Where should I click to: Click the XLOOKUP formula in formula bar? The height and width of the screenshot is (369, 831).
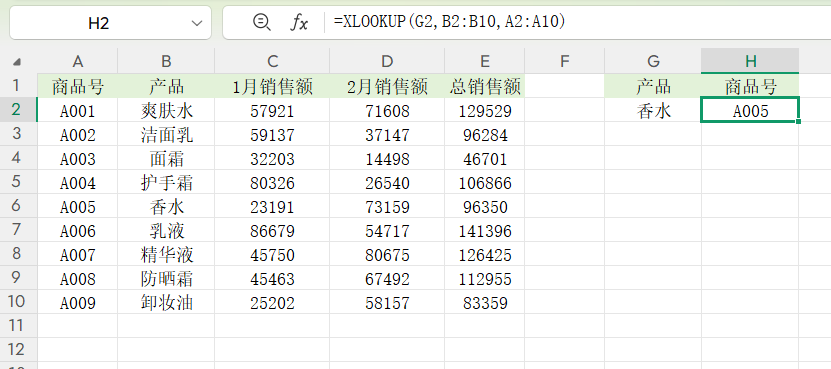click(x=450, y=22)
